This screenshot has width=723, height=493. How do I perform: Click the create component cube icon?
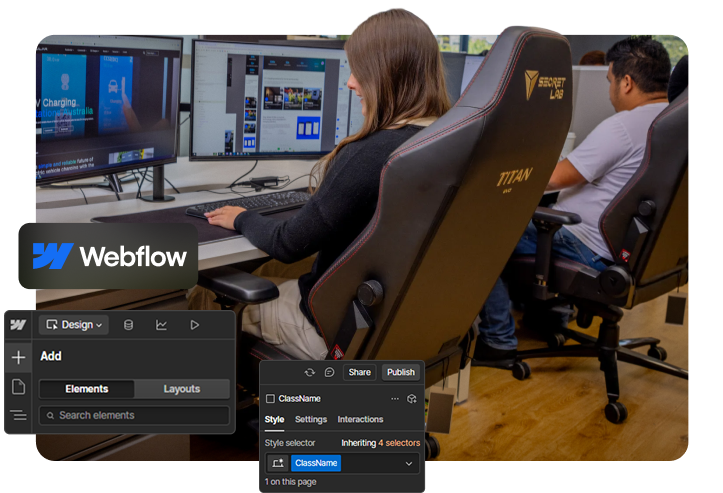[412, 398]
